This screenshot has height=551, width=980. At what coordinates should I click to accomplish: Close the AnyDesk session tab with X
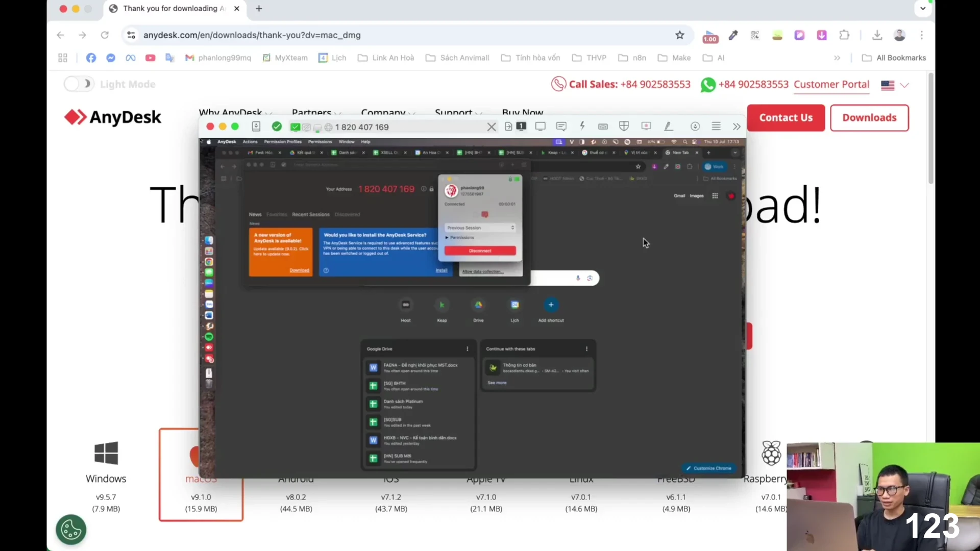492,127
